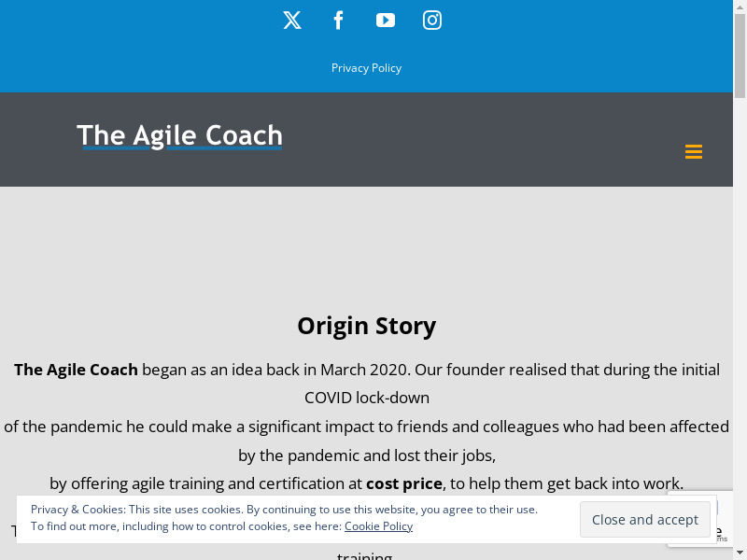Follow the Cookie Policy link
The image size is (747, 560).
[378, 526]
